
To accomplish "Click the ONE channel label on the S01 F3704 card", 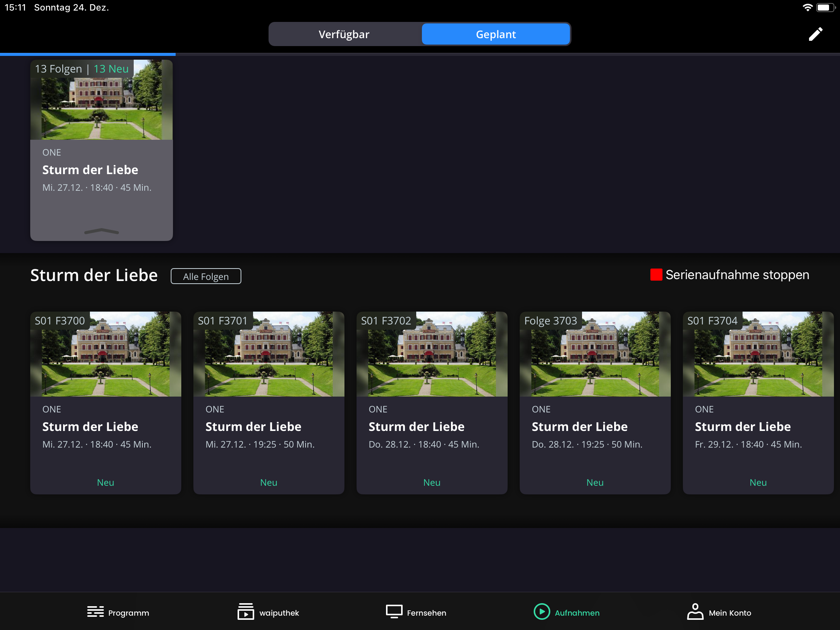I will (704, 409).
